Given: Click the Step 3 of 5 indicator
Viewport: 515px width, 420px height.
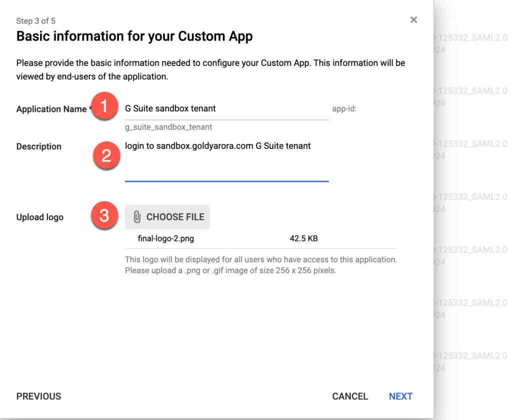Looking at the screenshot, I should click(x=36, y=21).
